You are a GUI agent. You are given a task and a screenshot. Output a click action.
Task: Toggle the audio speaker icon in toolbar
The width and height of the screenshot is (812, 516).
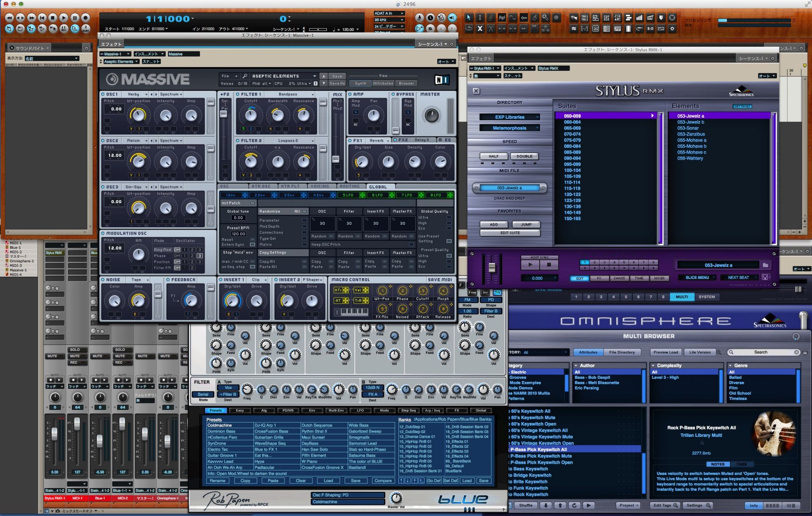coord(452,18)
